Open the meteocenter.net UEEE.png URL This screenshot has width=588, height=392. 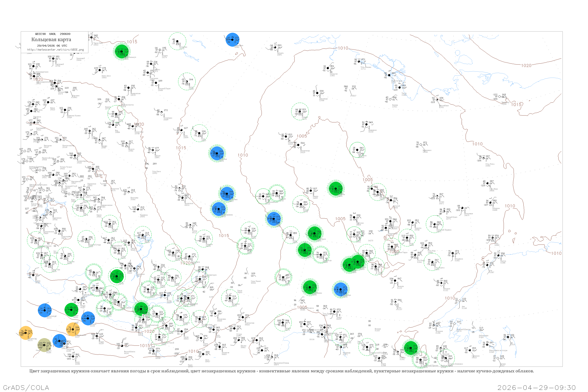55,50
